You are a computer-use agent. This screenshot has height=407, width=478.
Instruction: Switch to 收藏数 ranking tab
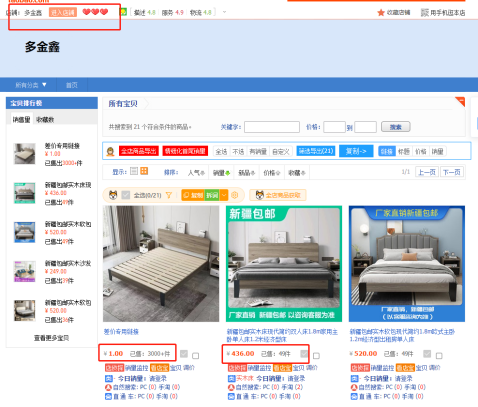45,119
